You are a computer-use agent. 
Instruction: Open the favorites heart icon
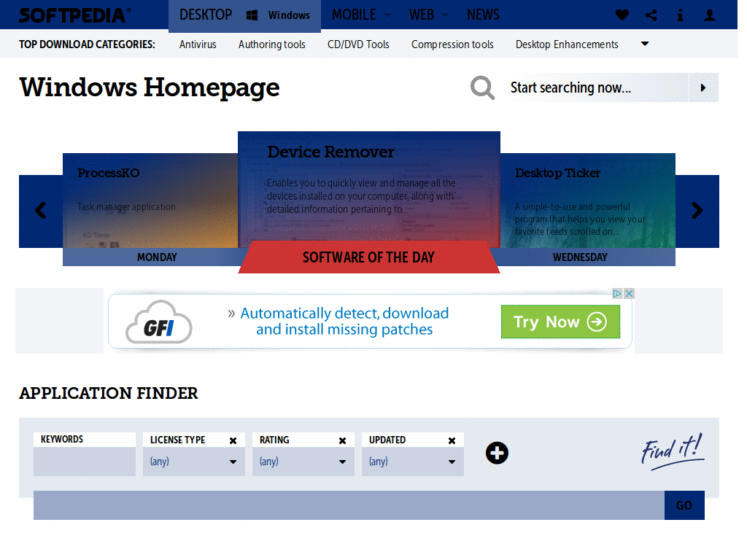(621, 15)
